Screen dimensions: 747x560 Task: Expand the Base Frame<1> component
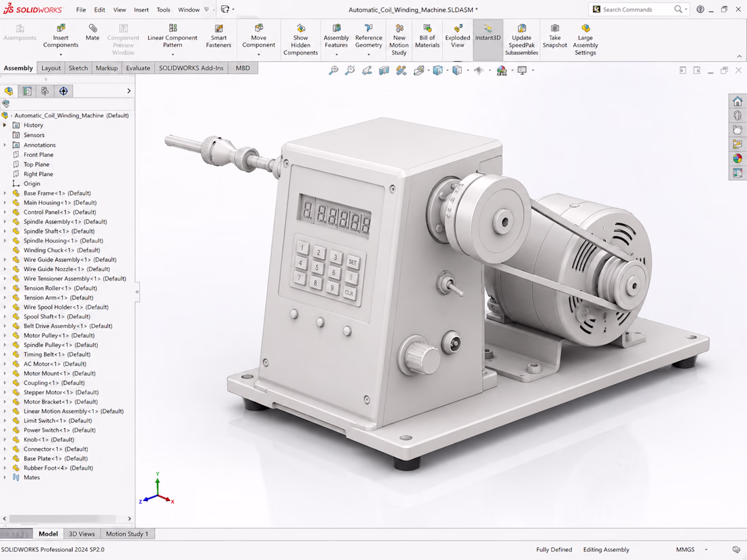tap(5, 193)
